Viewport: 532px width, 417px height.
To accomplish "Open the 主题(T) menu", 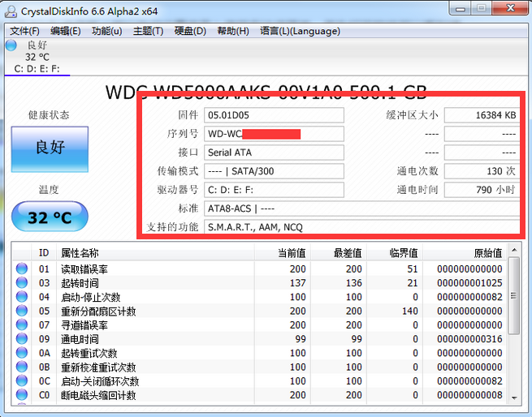I will [149, 31].
